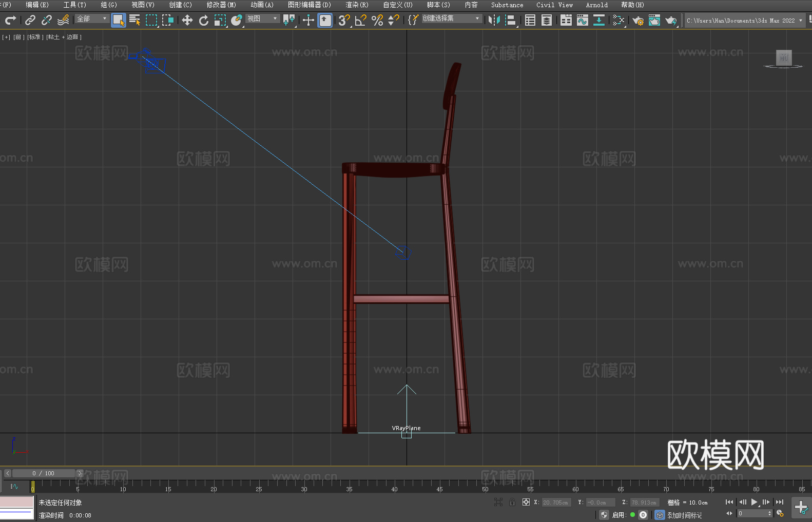Step to the previous frame
The height and width of the screenshot is (522, 812).
(742, 502)
